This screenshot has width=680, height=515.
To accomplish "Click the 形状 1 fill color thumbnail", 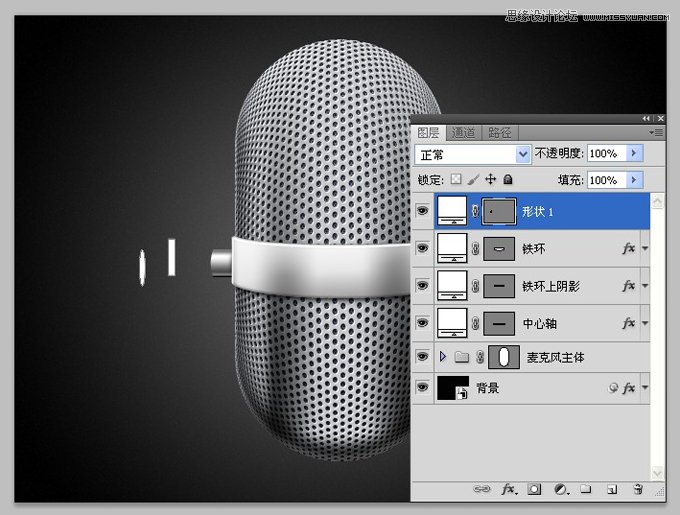I will point(452,211).
